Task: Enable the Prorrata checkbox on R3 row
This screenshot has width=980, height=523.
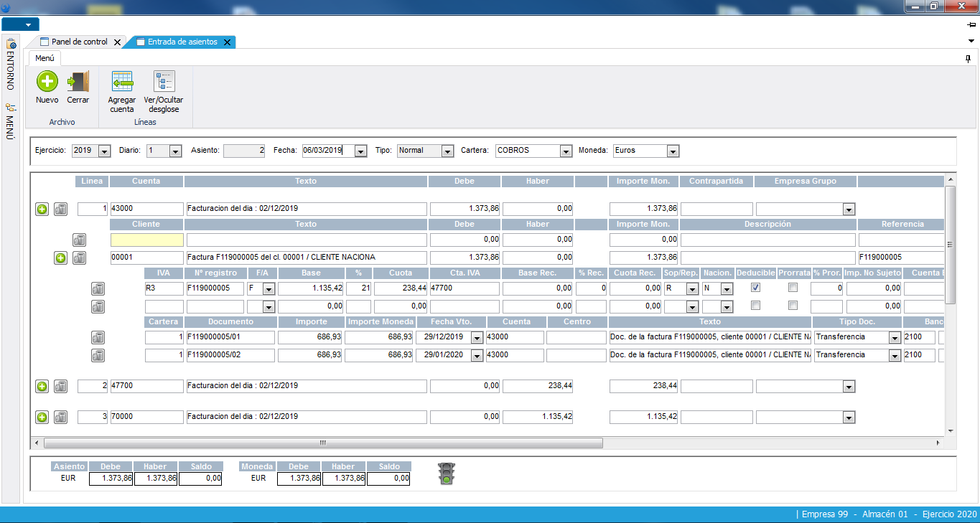Action: [x=793, y=288]
